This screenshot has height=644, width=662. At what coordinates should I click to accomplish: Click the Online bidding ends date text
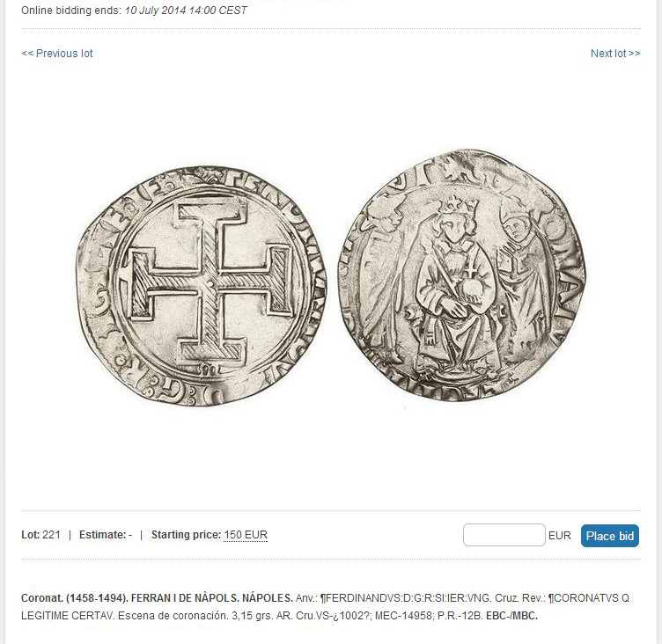click(x=186, y=11)
